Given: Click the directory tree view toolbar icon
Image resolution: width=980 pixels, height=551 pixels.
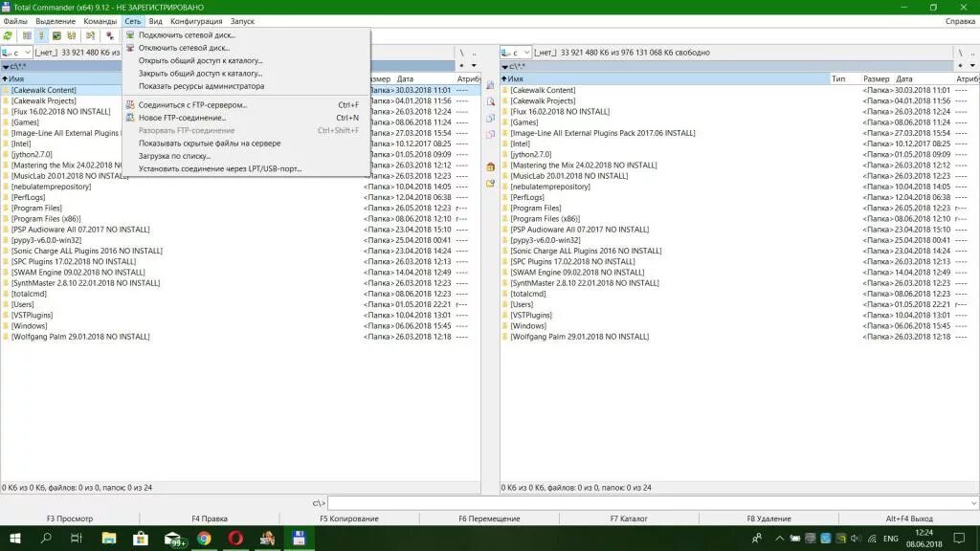Looking at the screenshot, I should pyautogui.click(x=72, y=35).
